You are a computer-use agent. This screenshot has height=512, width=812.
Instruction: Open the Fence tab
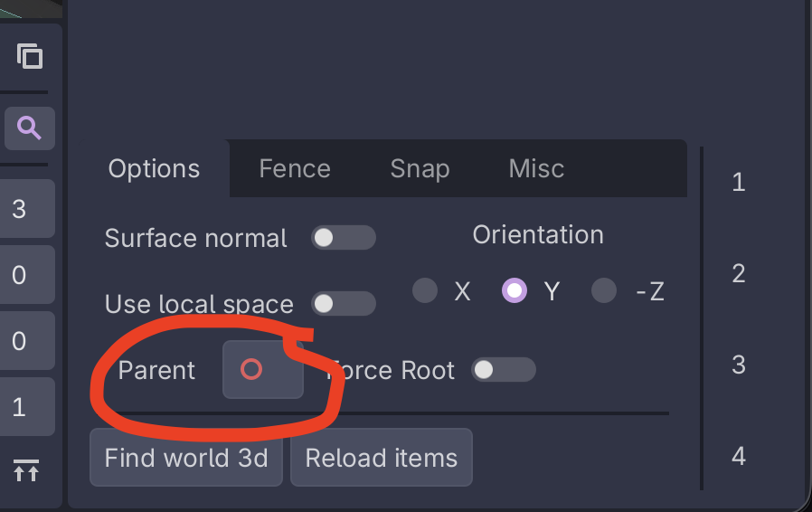click(295, 169)
